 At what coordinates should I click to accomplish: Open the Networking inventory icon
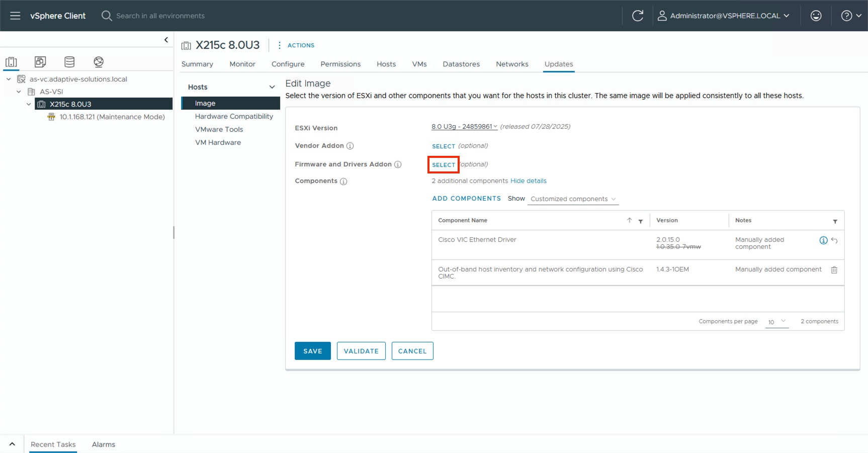(99, 61)
